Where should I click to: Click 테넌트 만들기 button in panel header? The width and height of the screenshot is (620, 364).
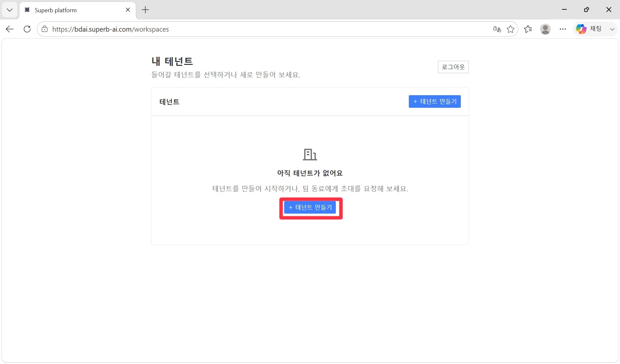(x=435, y=101)
